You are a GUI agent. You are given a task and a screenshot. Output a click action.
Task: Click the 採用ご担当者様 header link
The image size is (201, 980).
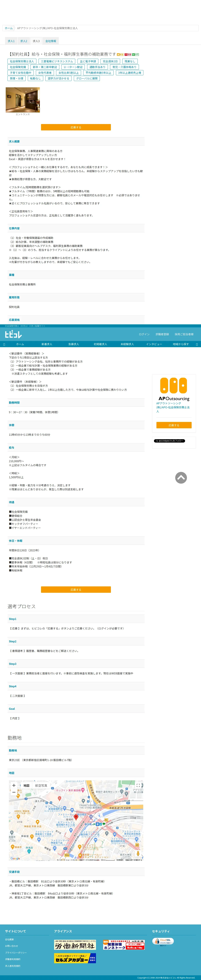point(184,334)
